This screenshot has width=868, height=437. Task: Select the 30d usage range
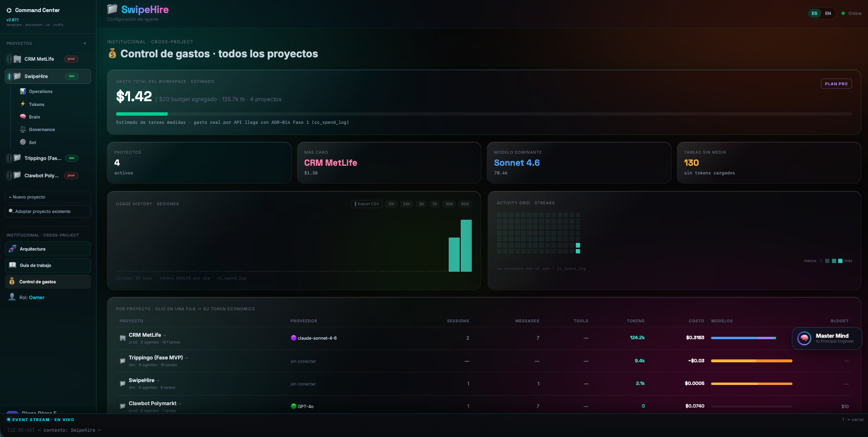pos(449,204)
